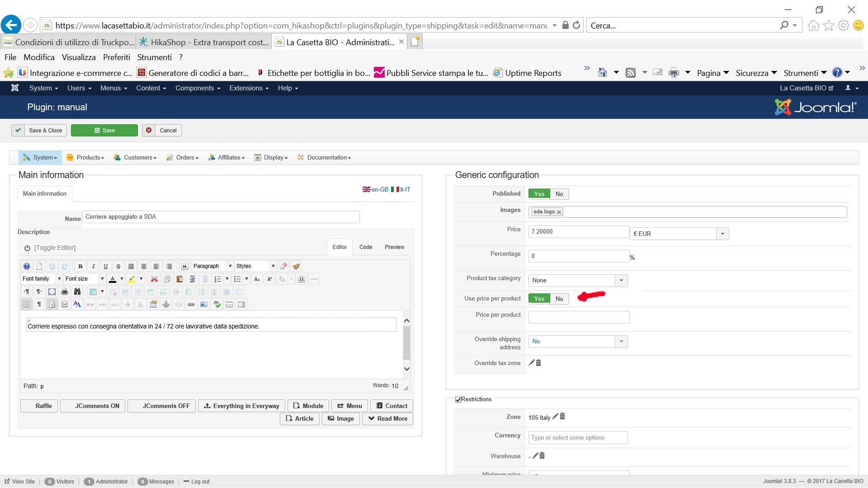Click the cut scissors icon
The width and height of the screenshot is (868, 488).
click(154, 279)
